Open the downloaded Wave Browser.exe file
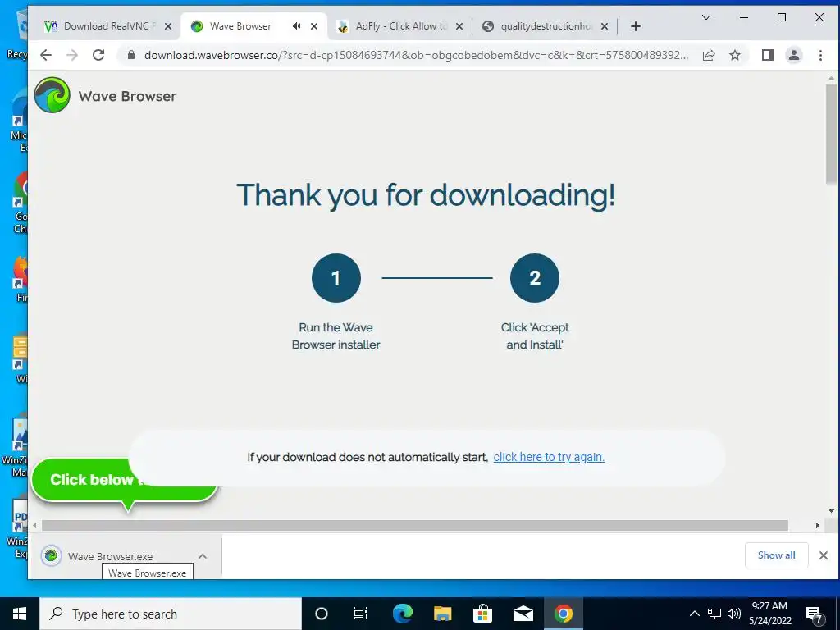This screenshot has width=840, height=630. (x=110, y=556)
